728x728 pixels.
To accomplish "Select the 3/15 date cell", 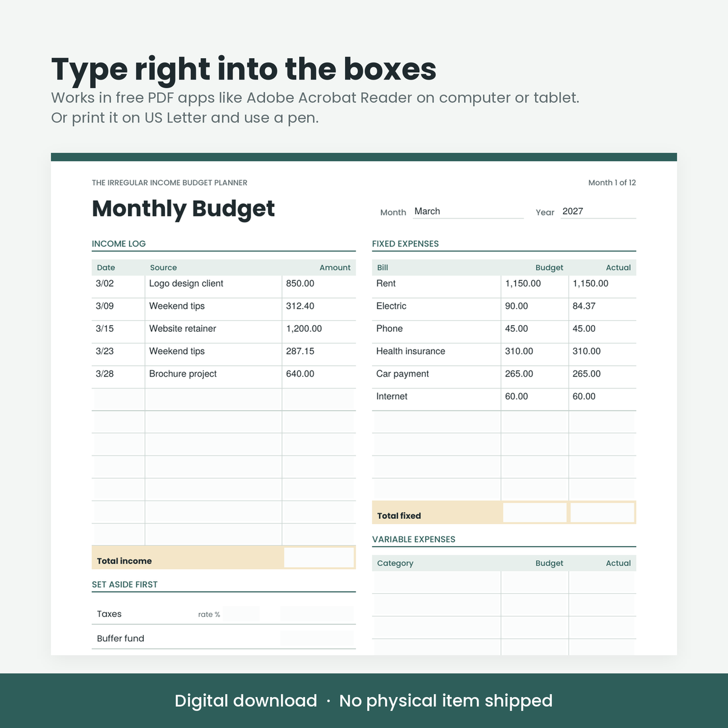I will click(118, 331).
